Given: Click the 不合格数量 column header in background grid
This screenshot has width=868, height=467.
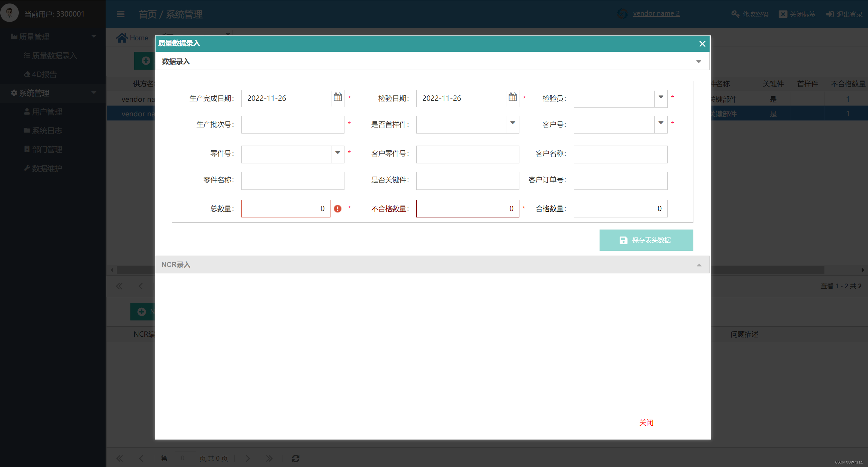Looking at the screenshot, I should click(x=847, y=84).
